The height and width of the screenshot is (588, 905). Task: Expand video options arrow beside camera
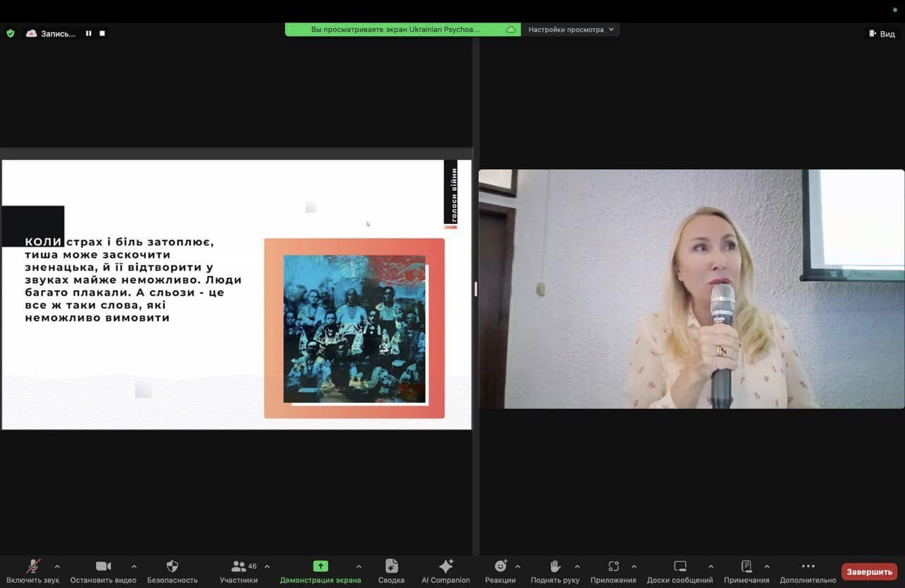(134, 566)
